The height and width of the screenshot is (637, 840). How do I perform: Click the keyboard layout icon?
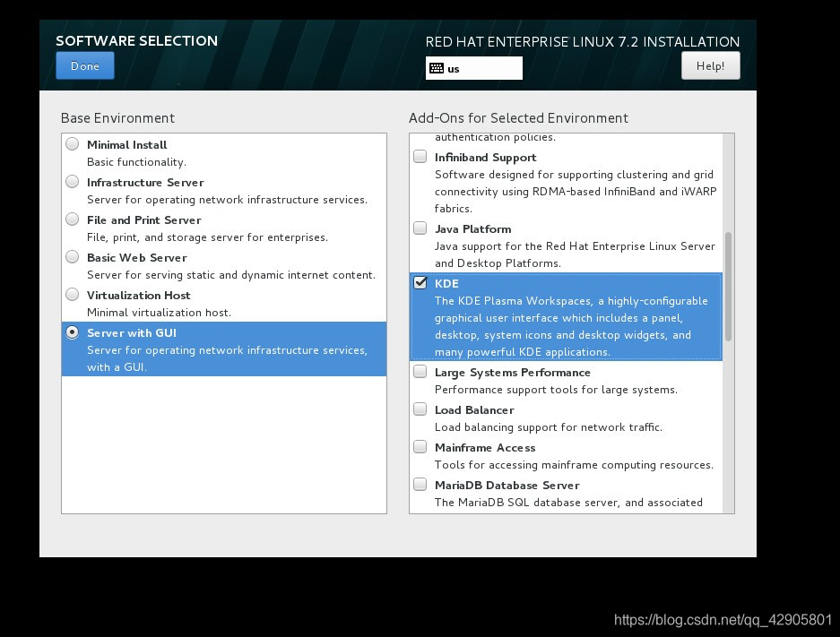coord(437,68)
